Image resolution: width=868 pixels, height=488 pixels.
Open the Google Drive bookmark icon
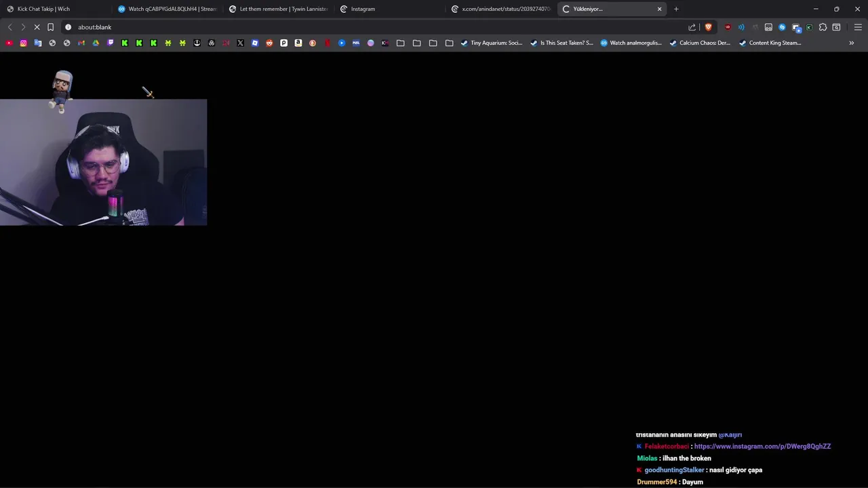[x=96, y=43]
